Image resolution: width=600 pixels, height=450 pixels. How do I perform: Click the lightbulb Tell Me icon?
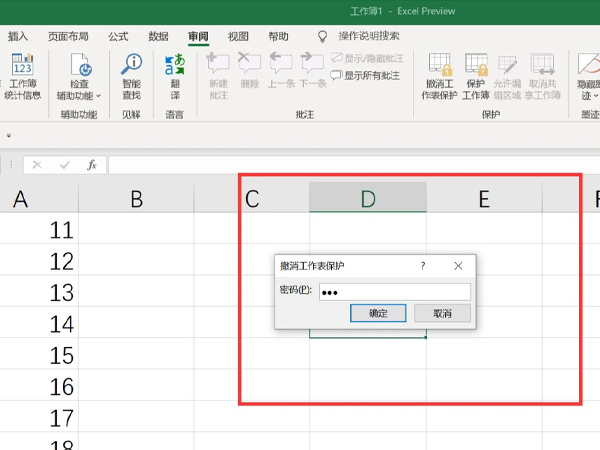322,36
